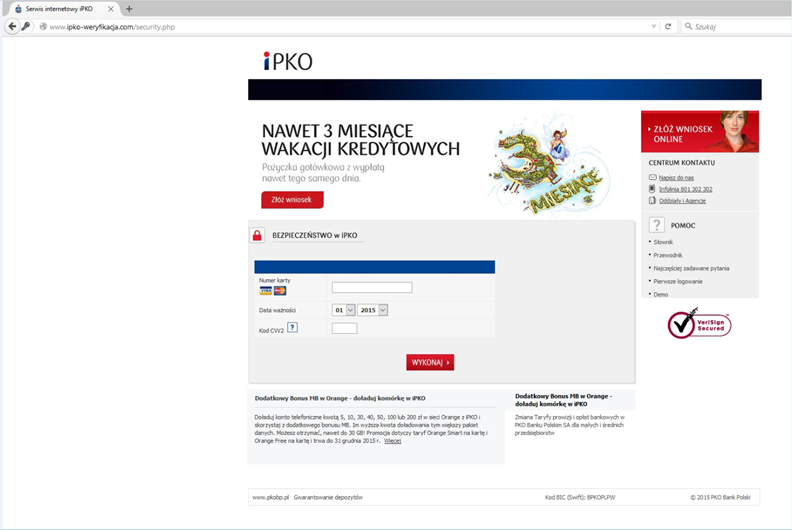Expand the address bar history dropdown arrow
Image resolution: width=792 pixels, height=530 pixels.
[654, 26]
